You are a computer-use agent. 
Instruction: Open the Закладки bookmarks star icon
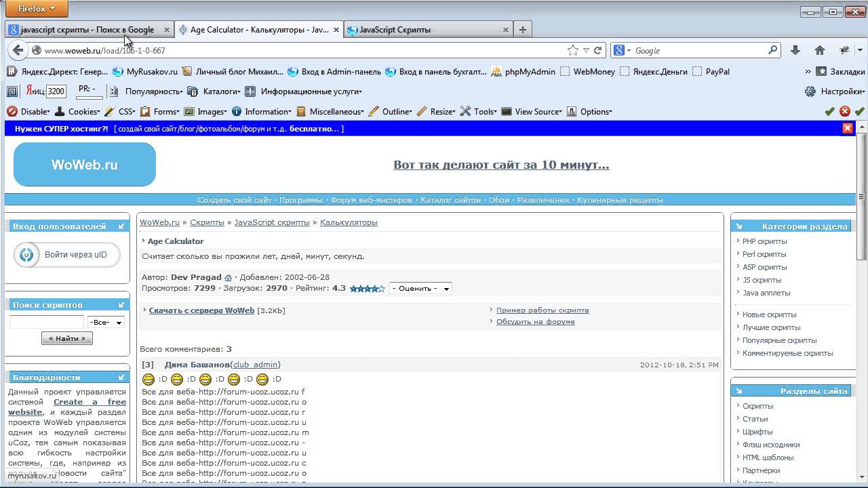[821, 71]
